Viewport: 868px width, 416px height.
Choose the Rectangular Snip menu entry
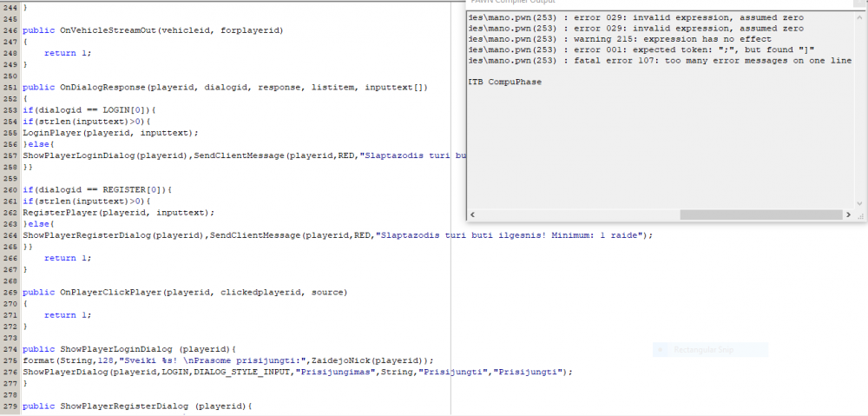pos(710,349)
